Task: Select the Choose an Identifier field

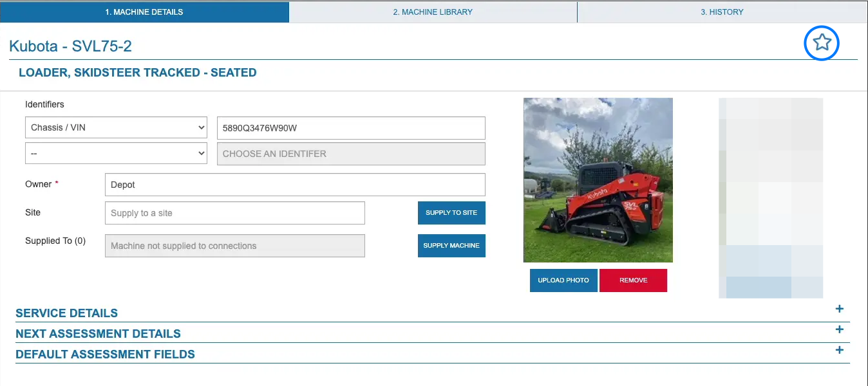Action: (x=351, y=154)
